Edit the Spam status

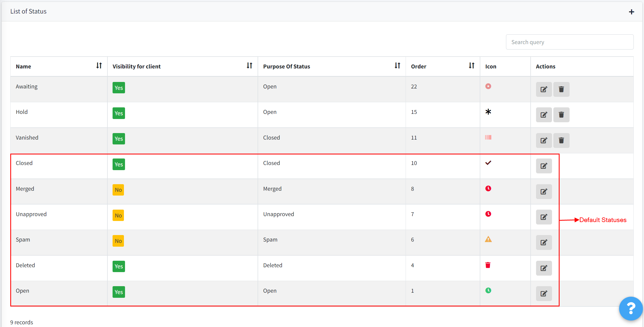[544, 242]
